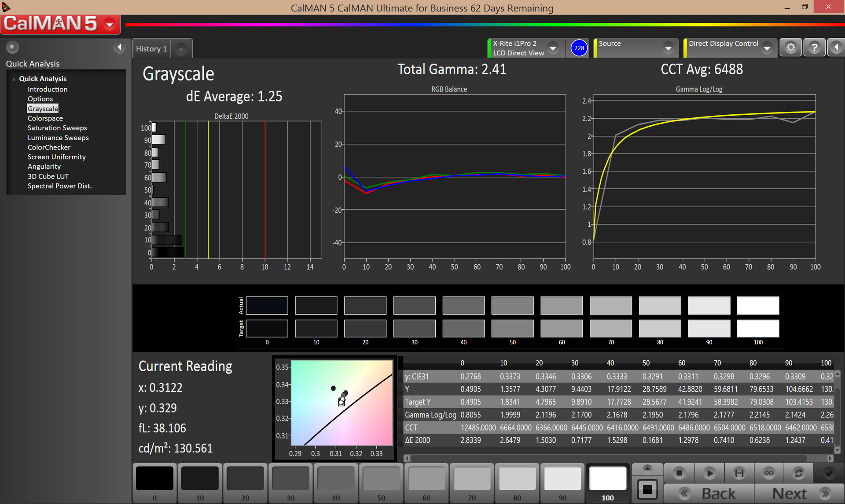
Task: Open the CalMAN 5 main menu arrow
Action: pos(110,24)
